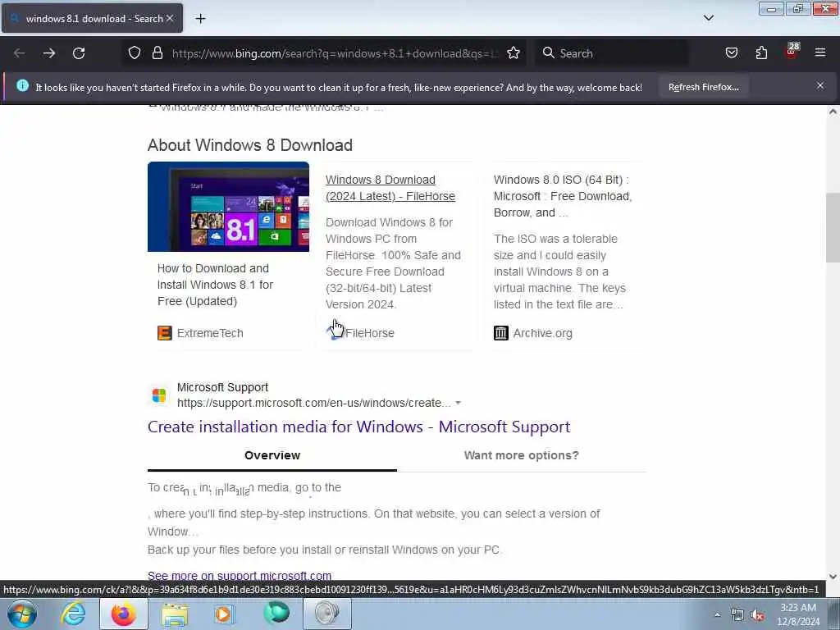
Task: Click the FileHorse source label
Action: point(370,333)
